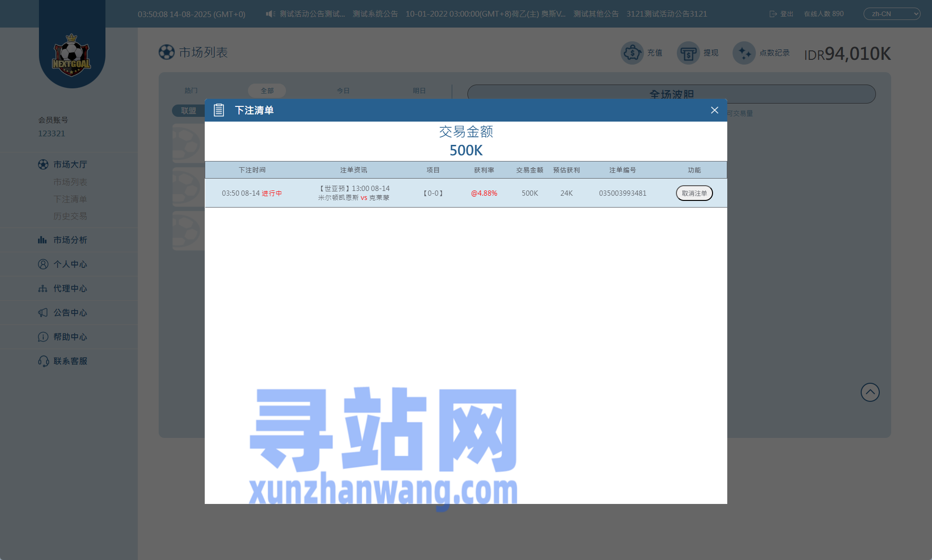Switch to the 今日 tab
This screenshot has width=932, height=560.
tap(343, 91)
